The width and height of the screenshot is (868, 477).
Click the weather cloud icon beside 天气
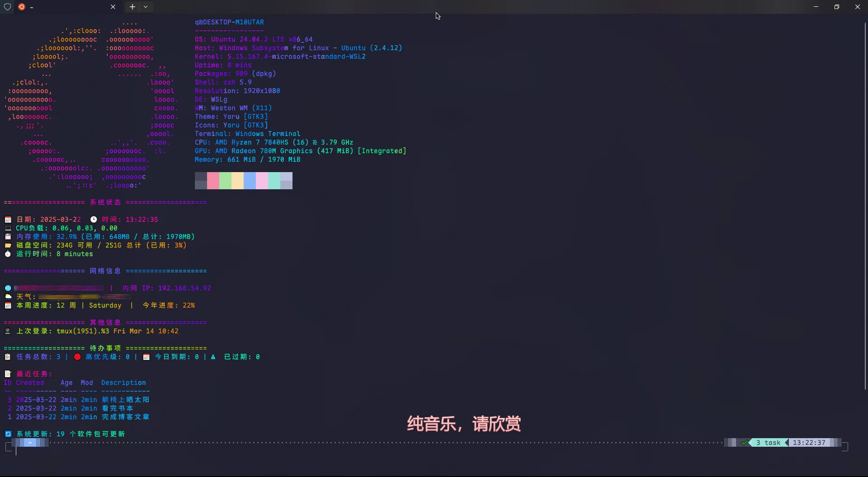(8, 297)
